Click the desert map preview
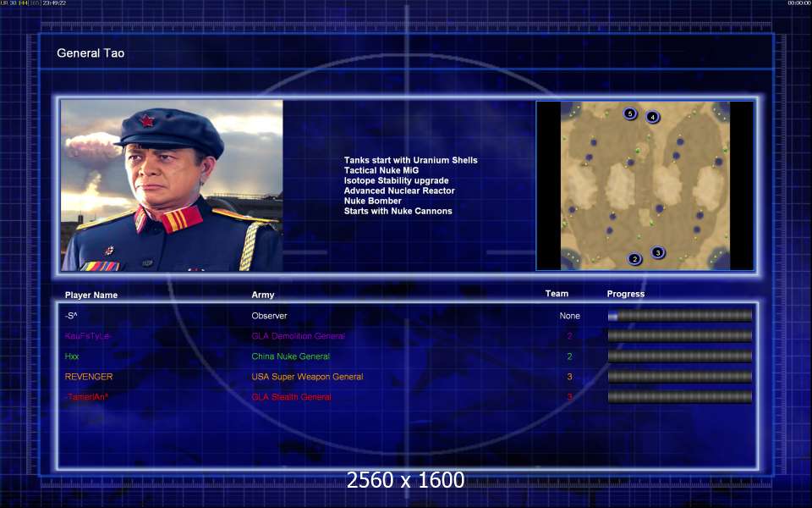Image resolution: width=812 pixels, height=508 pixels. [x=645, y=185]
